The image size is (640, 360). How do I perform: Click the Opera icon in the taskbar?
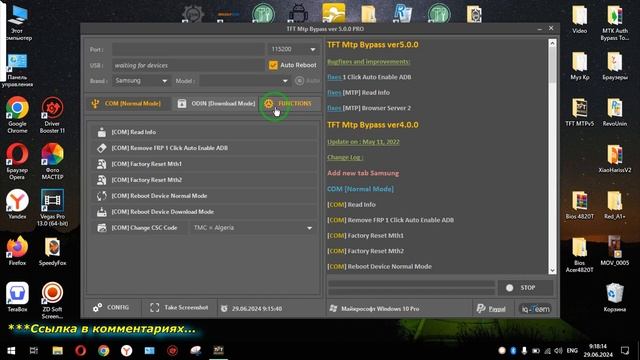tap(80, 351)
